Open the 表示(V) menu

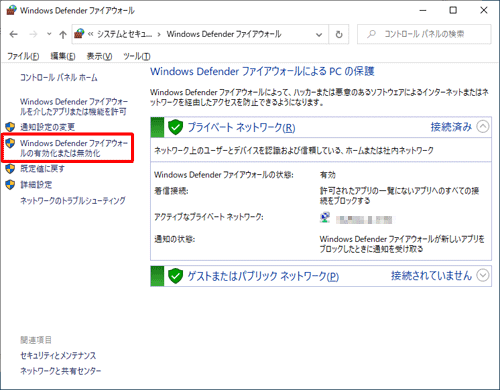[x=99, y=56]
